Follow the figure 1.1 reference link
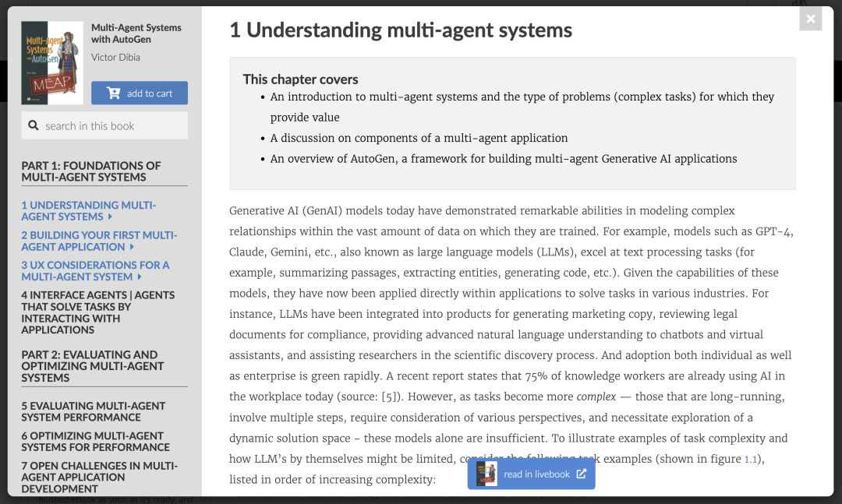Viewport: 842px width, 504px height. pos(750,460)
